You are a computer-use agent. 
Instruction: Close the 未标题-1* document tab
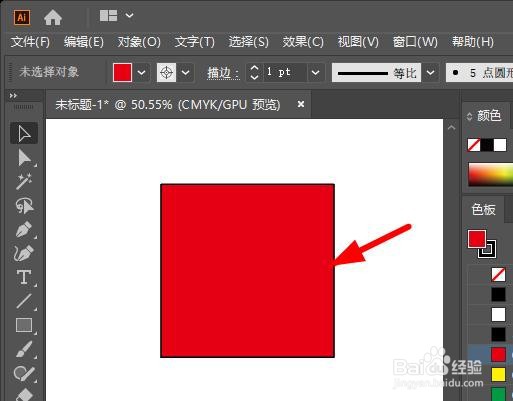click(x=301, y=104)
